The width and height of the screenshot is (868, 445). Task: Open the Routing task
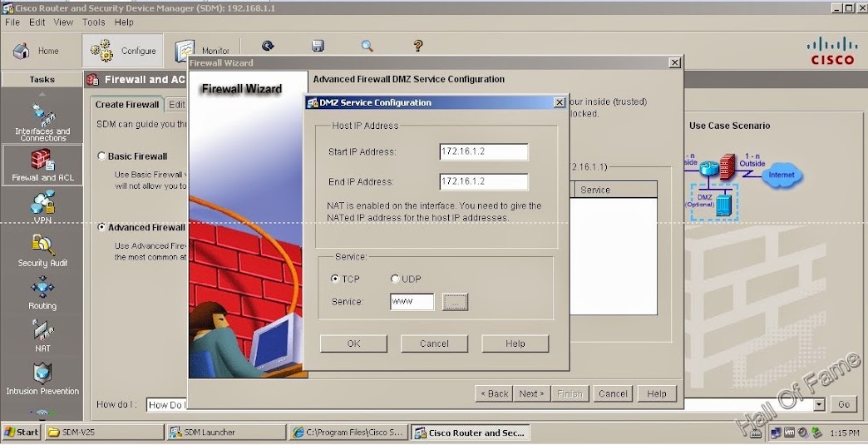click(42, 294)
